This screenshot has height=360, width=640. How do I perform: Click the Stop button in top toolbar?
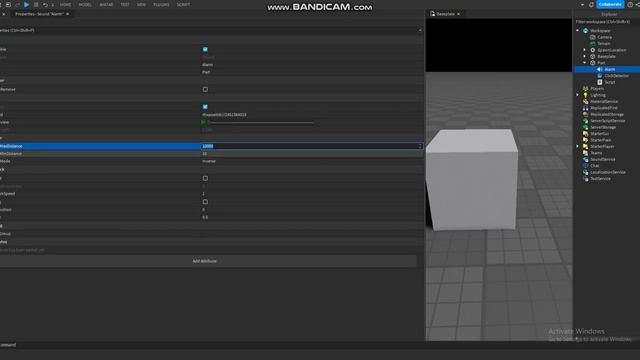(36, 4)
